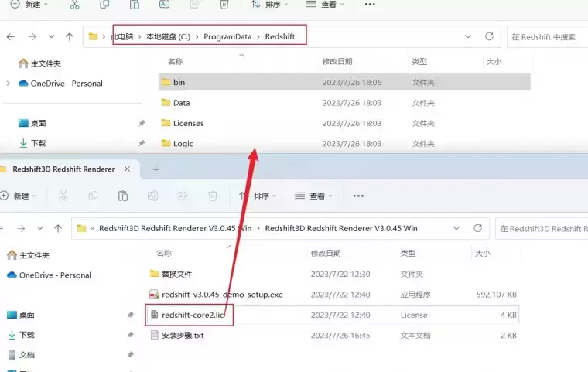588x372 pixels.
Task: Click Redshift breadcrumb in the address path
Action: [x=280, y=37]
